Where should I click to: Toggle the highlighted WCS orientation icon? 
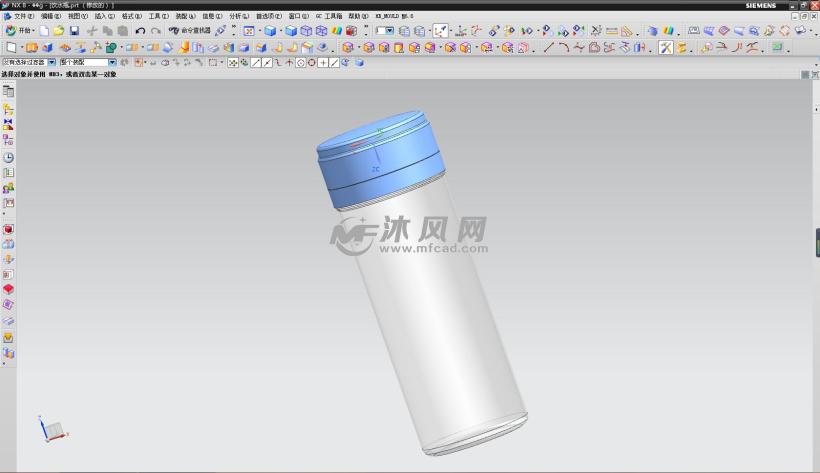coord(440,31)
